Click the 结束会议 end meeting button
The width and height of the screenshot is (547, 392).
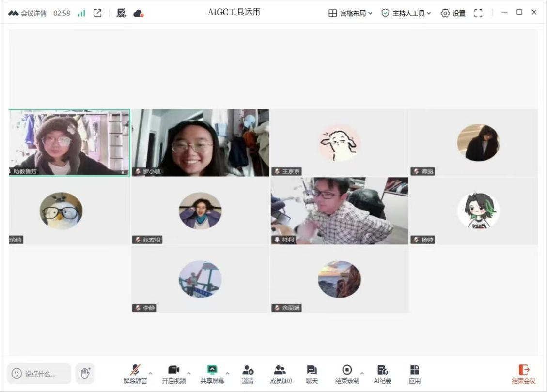524,374
